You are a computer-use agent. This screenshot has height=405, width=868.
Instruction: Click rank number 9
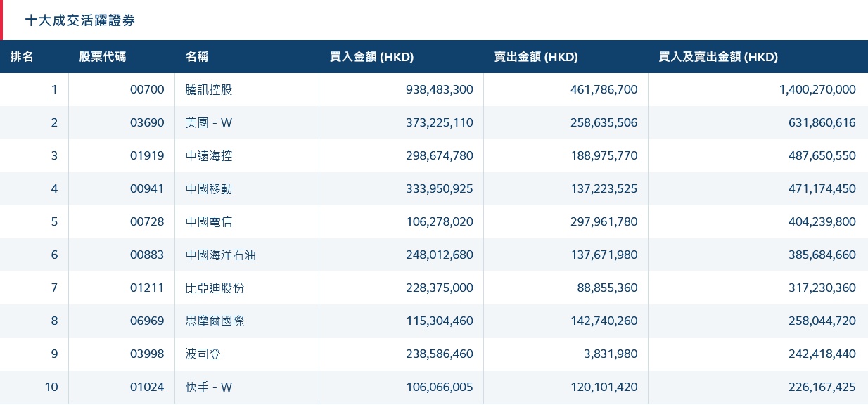(54, 354)
